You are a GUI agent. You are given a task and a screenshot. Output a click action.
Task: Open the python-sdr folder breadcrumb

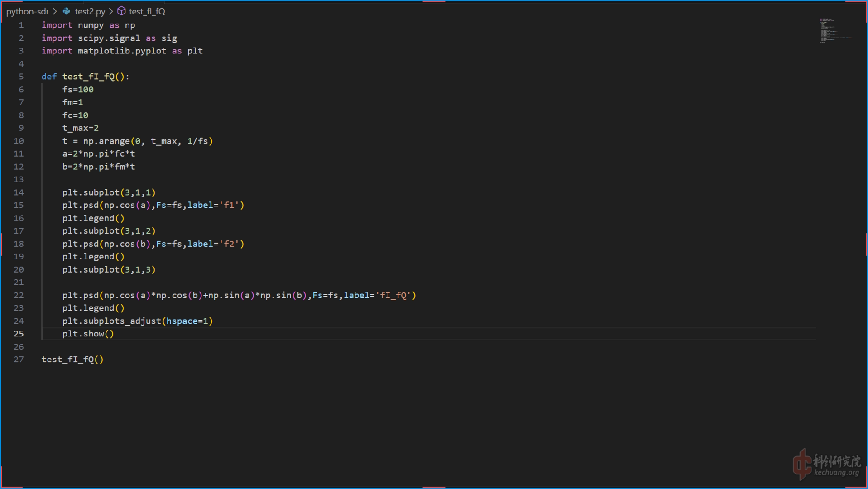(27, 11)
